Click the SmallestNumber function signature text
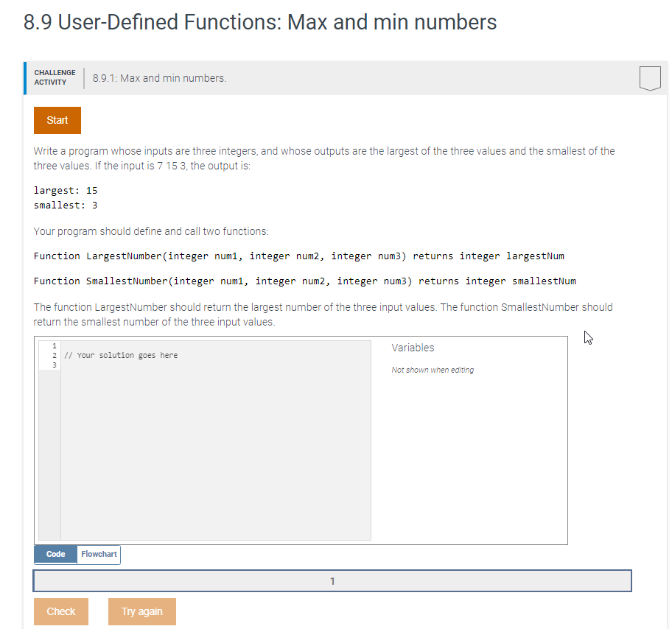Screen dimensions: 672x629 pyautogui.click(x=305, y=281)
